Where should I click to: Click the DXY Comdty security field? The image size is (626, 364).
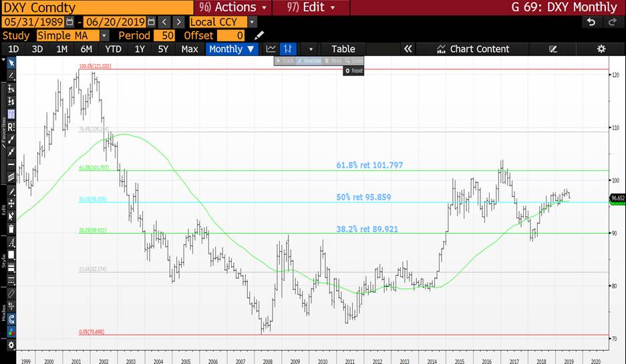click(97, 7)
